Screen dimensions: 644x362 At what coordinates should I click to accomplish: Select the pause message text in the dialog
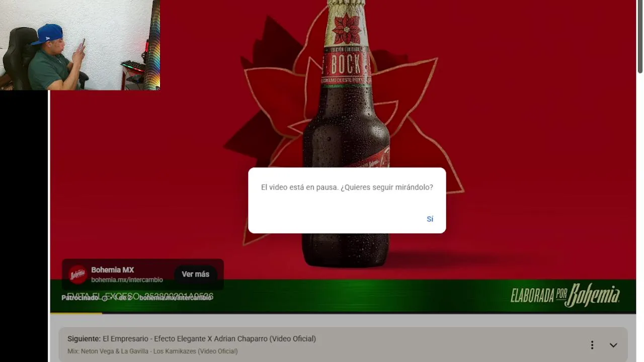point(347,187)
